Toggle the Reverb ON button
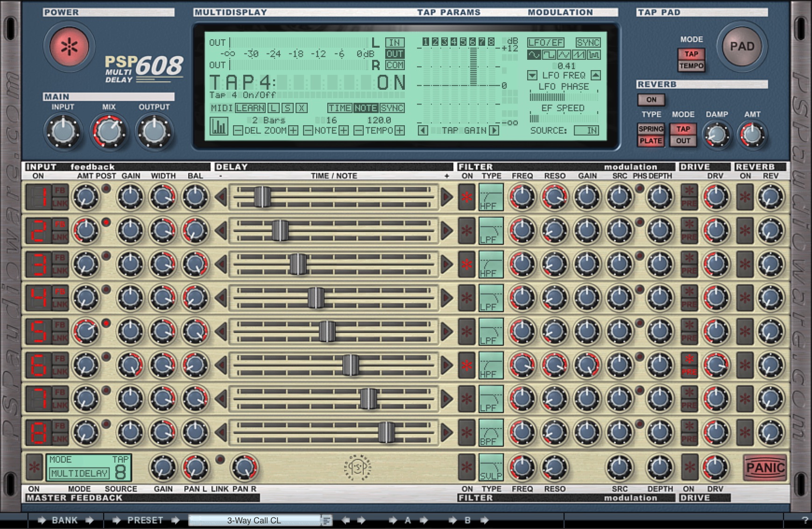The width and height of the screenshot is (812, 529). pyautogui.click(x=651, y=100)
